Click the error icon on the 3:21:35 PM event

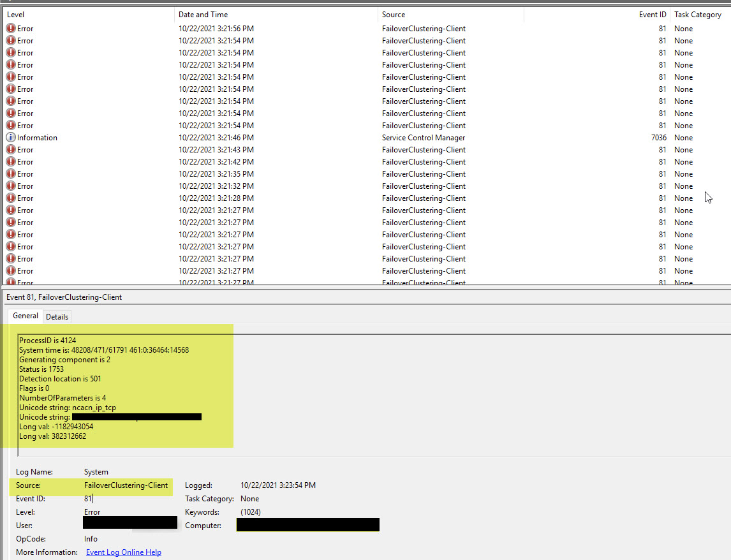(10, 173)
